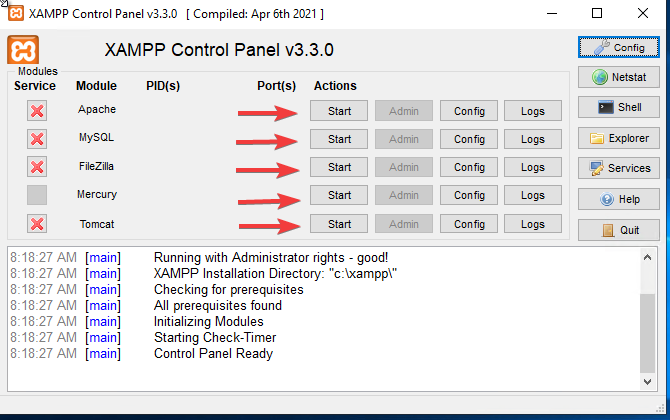Click the 'Initializing Modules' log line
Image resolution: width=670 pixels, height=420 pixels.
(x=209, y=321)
